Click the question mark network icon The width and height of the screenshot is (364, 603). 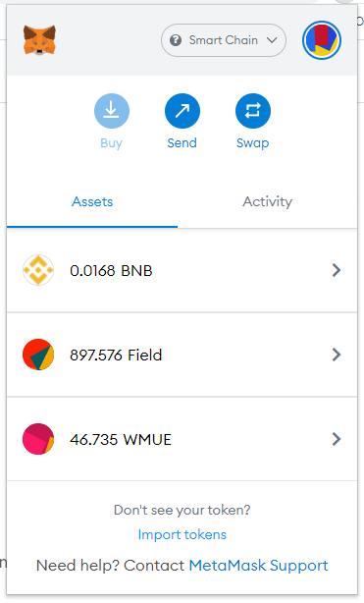(176, 40)
